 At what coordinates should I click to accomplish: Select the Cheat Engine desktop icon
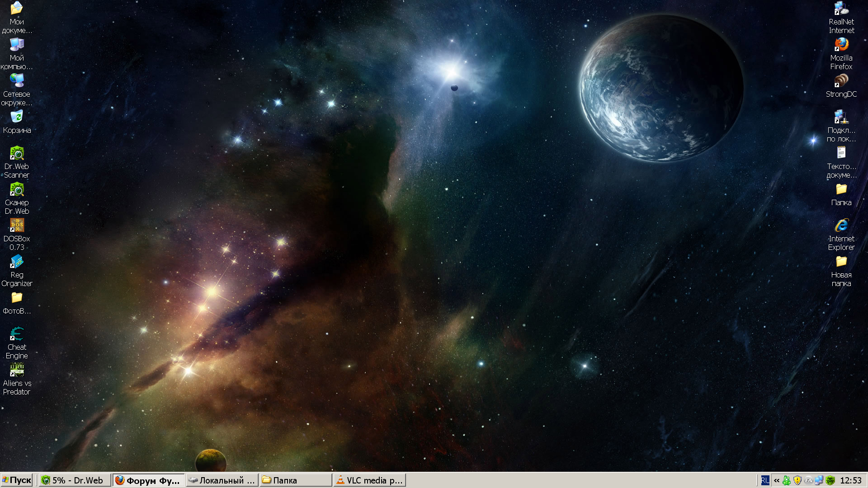[x=17, y=334]
